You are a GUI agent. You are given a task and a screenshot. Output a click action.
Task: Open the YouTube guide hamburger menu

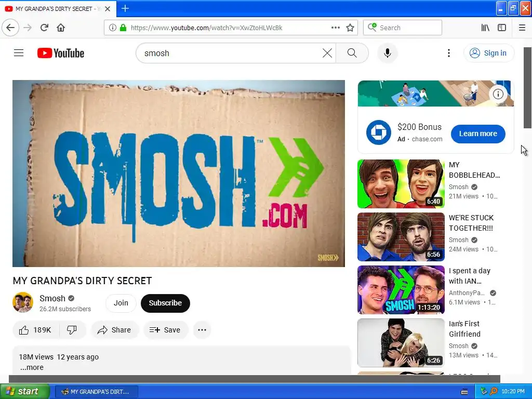pyautogui.click(x=19, y=53)
